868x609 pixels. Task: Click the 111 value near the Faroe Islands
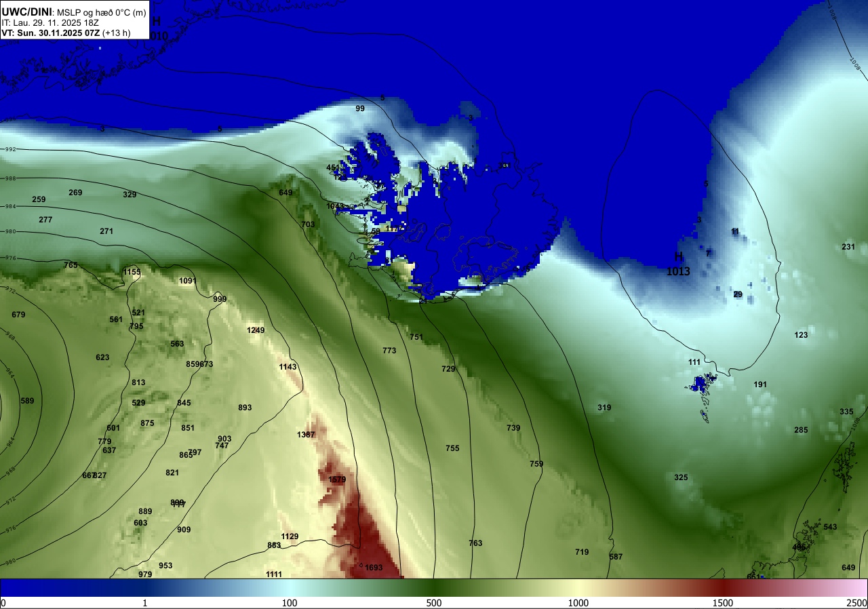(x=694, y=362)
